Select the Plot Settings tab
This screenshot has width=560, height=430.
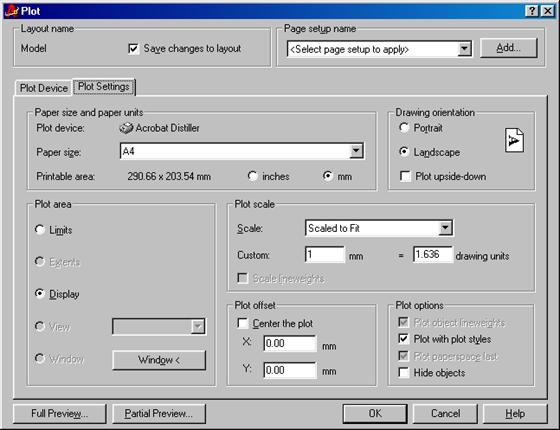tap(104, 87)
